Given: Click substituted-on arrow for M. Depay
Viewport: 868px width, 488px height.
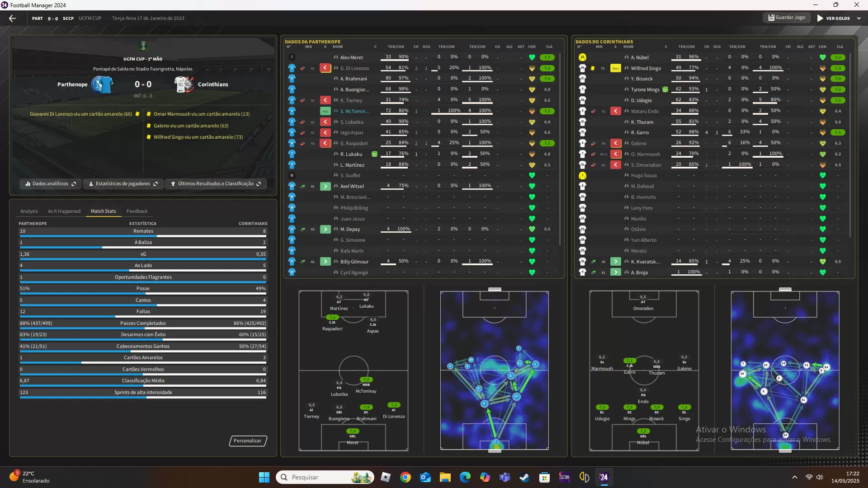Looking at the screenshot, I should click(x=325, y=230).
